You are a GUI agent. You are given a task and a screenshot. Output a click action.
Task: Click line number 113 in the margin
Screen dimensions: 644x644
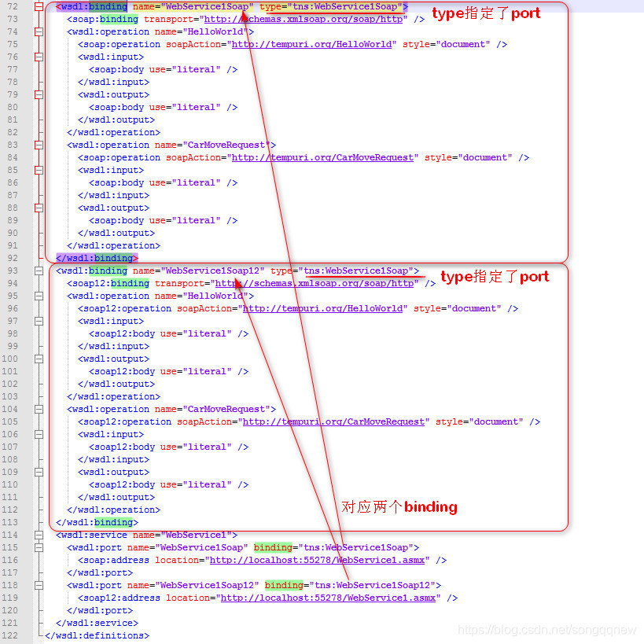coord(10,522)
